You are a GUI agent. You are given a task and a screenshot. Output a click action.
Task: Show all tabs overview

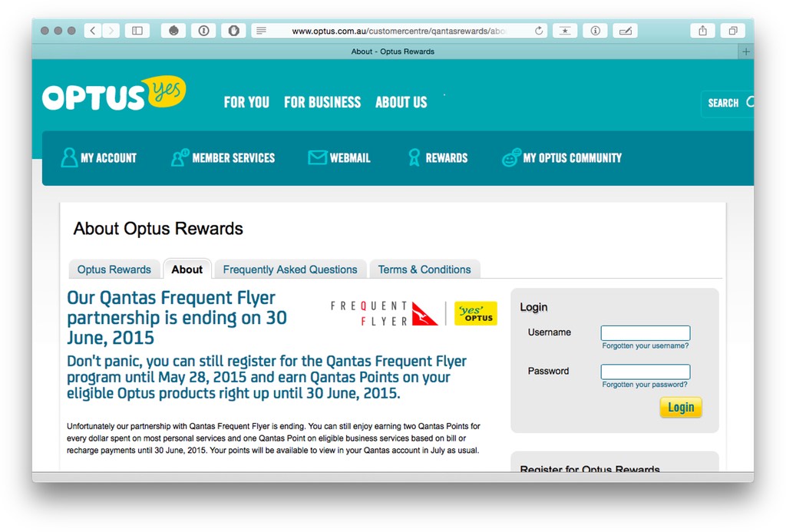coord(733,31)
